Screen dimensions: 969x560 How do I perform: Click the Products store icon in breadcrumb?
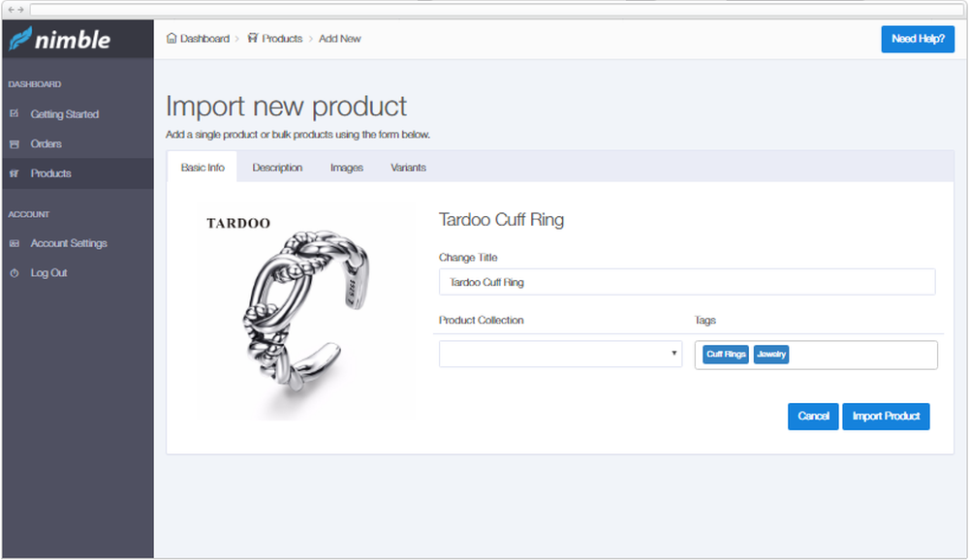[x=252, y=39]
